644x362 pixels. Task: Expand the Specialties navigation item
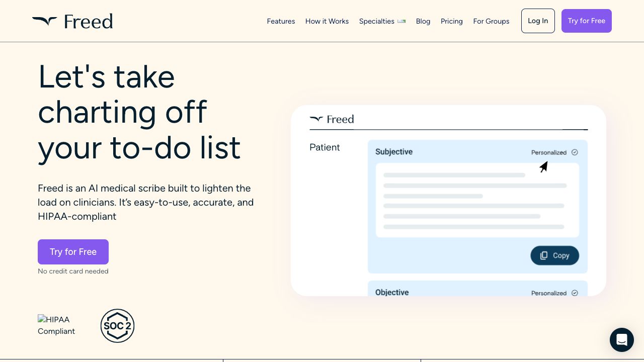(x=382, y=21)
